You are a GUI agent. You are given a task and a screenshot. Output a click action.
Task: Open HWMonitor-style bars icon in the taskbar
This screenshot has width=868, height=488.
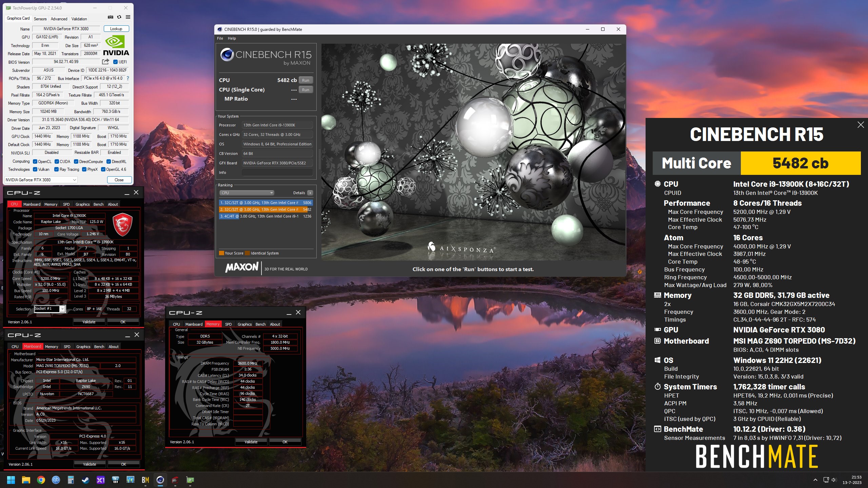point(116,480)
